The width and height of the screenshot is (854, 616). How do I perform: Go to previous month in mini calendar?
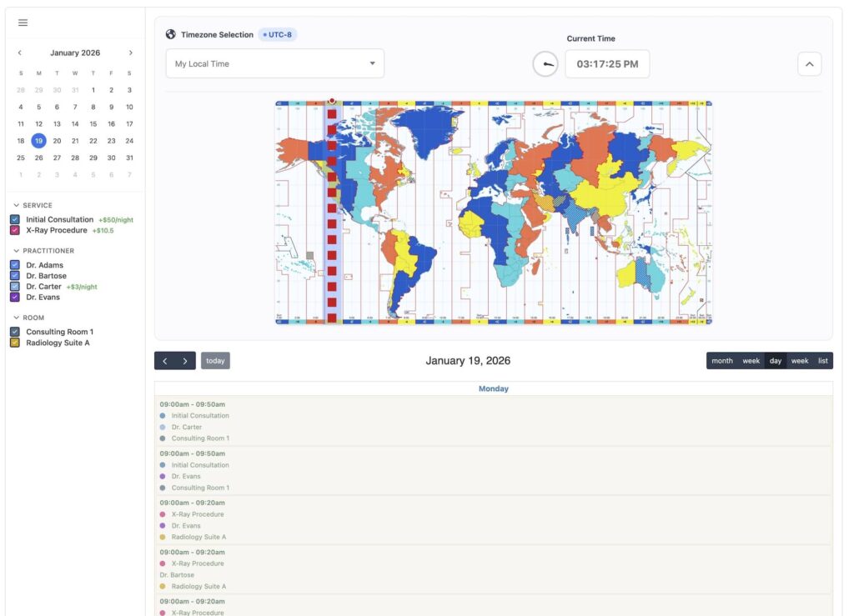coord(20,53)
